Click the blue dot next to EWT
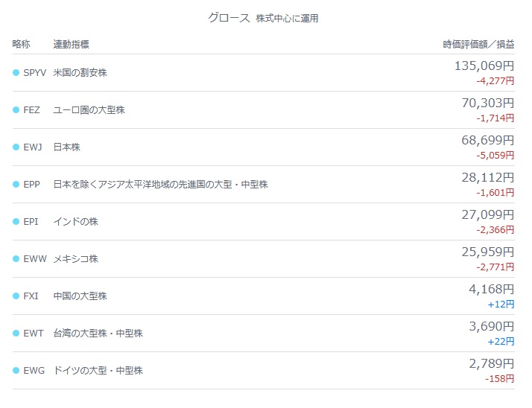532x408 pixels. point(16,333)
